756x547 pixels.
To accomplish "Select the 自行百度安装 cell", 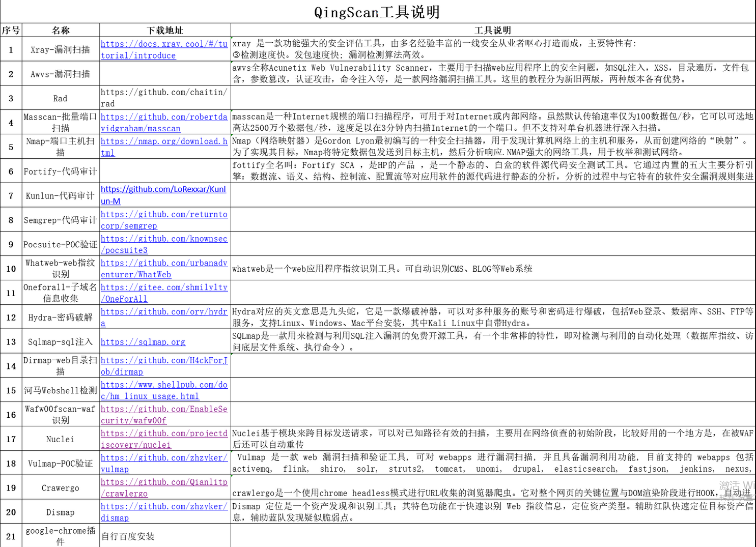I will [128, 536].
